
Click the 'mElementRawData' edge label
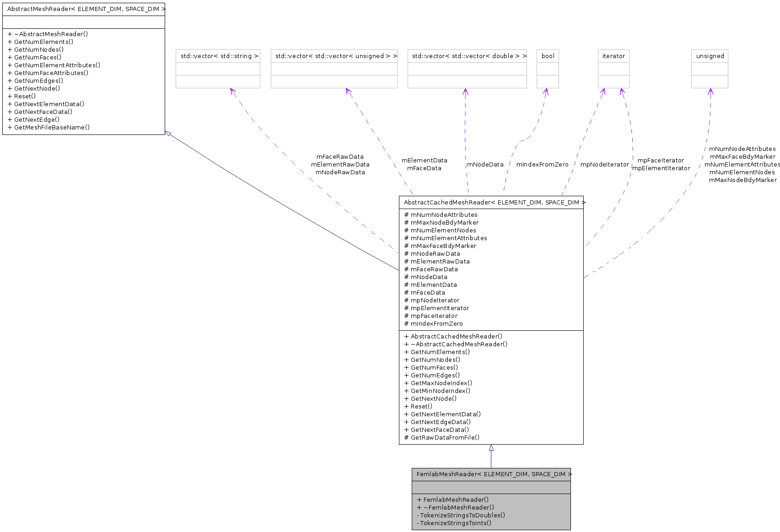pyautogui.click(x=340, y=164)
